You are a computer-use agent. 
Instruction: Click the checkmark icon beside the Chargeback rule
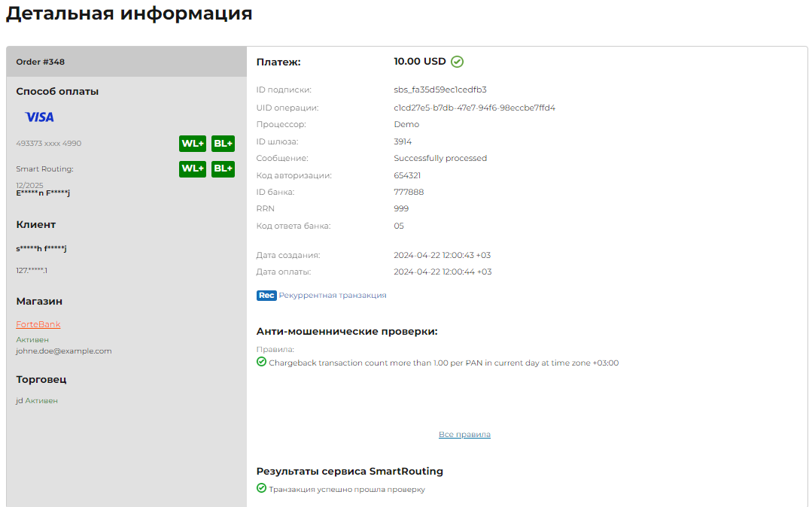tap(261, 363)
